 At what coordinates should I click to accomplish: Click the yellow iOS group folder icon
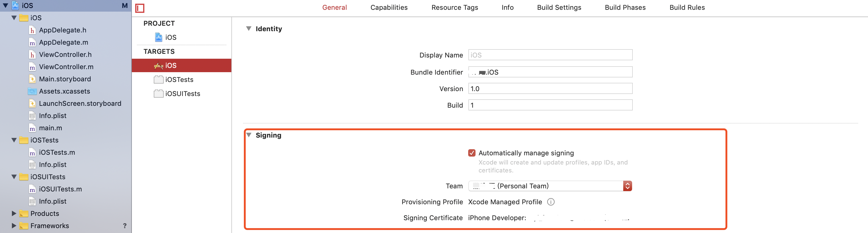click(x=24, y=18)
